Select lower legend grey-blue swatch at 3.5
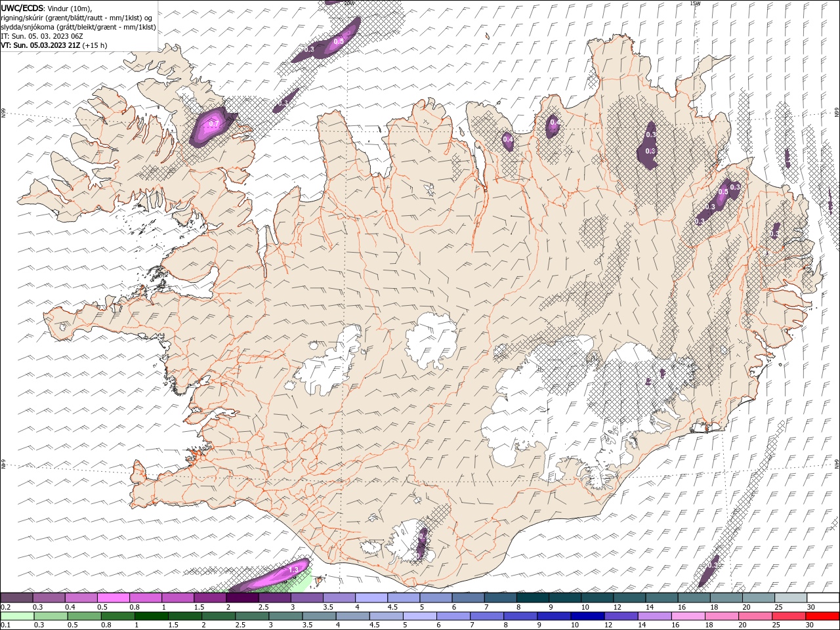The width and height of the screenshot is (840, 630). click(319, 616)
